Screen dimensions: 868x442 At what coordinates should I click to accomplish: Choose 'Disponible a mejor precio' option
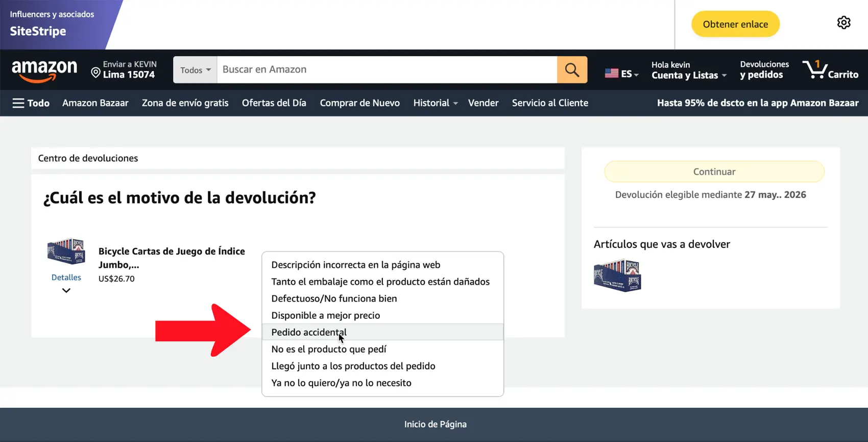382,315
